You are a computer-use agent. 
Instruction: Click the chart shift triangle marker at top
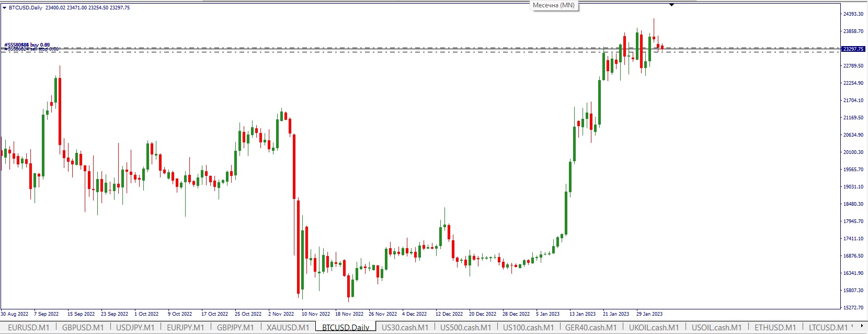click(x=672, y=5)
